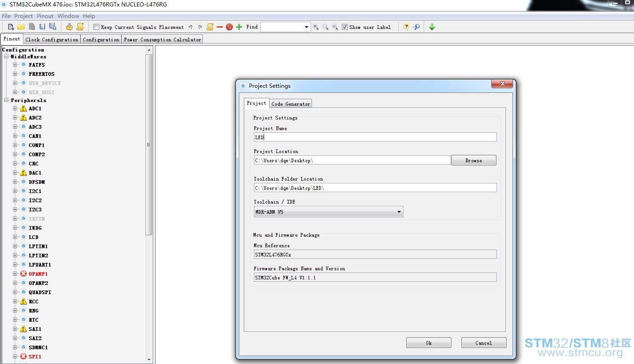Click the blue cube icon beside FREERTOS
The image size is (634, 364).
[23, 74]
